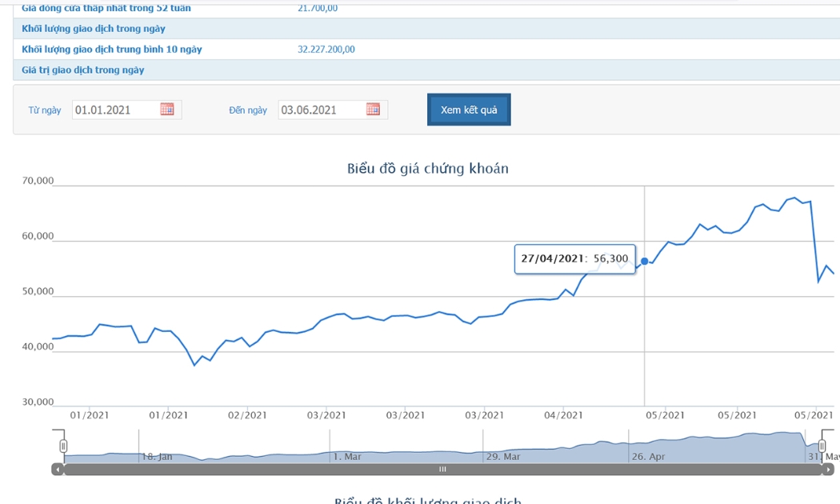Click the 18. Jan navigator label
Screen dimensions: 840x504
[x=157, y=456]
